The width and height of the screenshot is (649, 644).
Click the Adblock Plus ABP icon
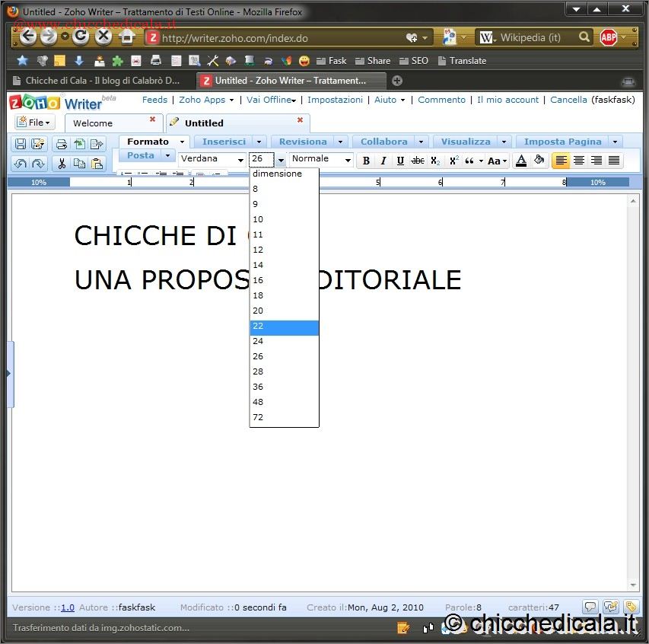[x=608, y=37]
